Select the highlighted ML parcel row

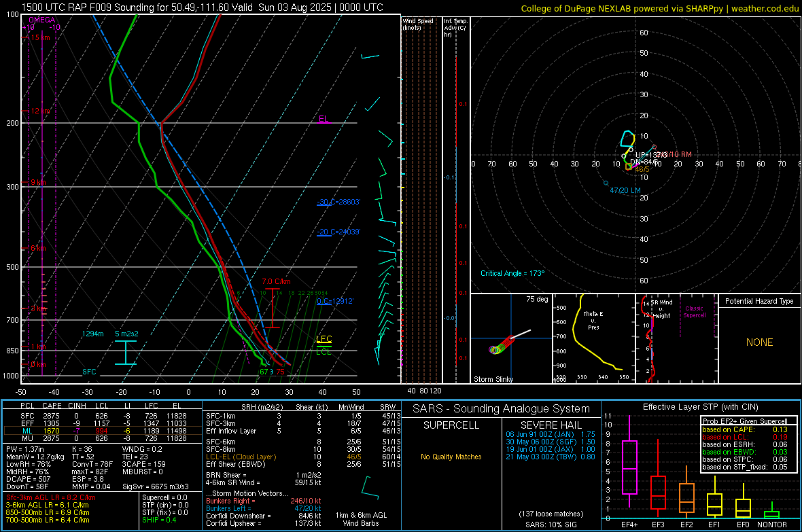click(x=103, y=431)
